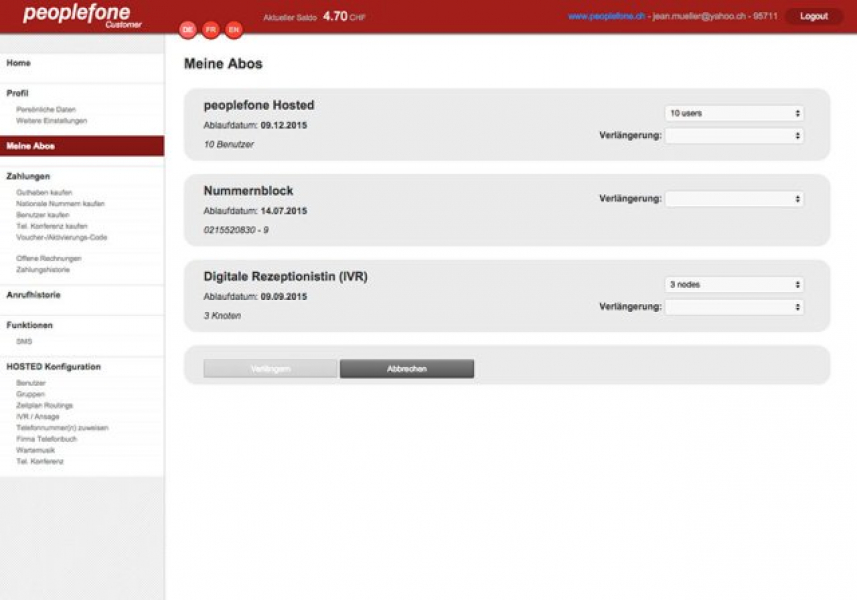
Task: Click the 4.70 CHF balance amount
Action: [x=344, y=16]
